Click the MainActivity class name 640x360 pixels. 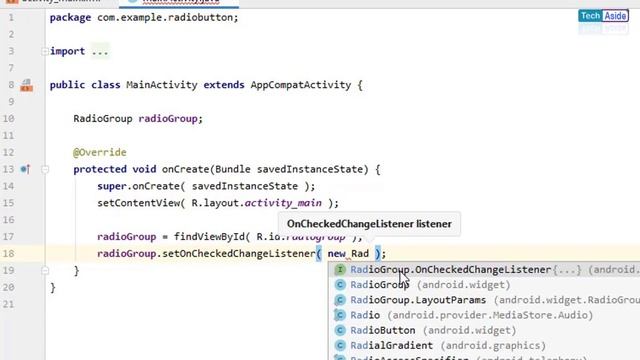[x=162, y=85]
